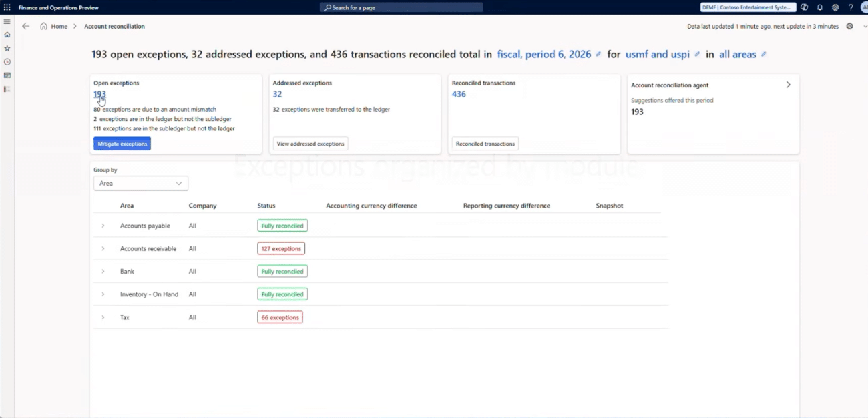The width and height of the screenshot is (868, 418).
Task: Open data refresh settings gear
Action: pyautogui.click(x=849, y=26)
